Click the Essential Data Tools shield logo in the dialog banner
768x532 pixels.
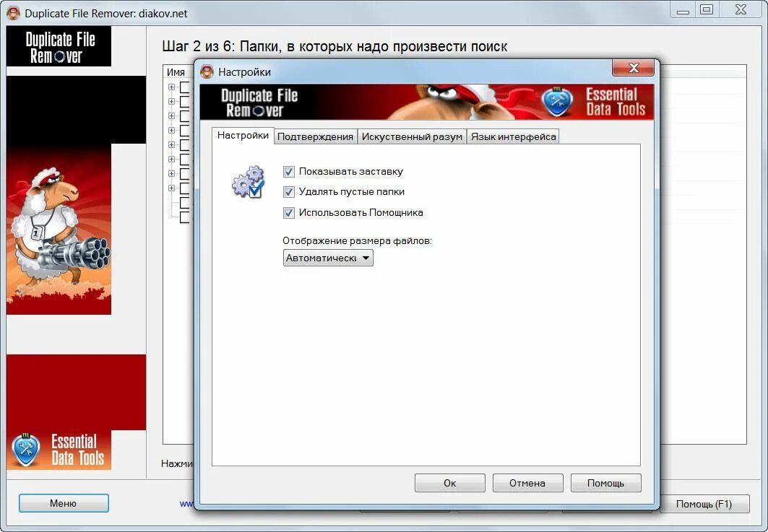click(557, 103)
